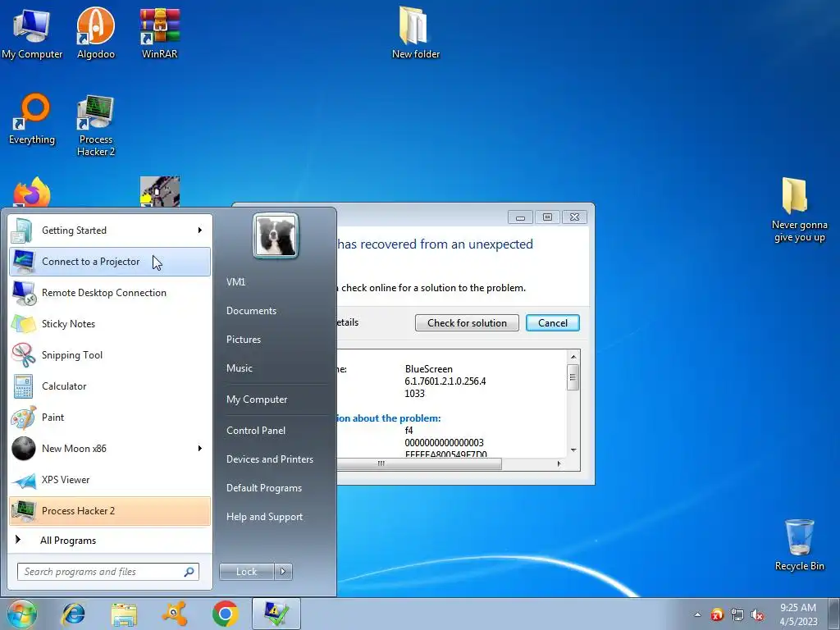Minimize the problem report dialog
This screenshot has width=840, height=630.
tap(520, 217)
